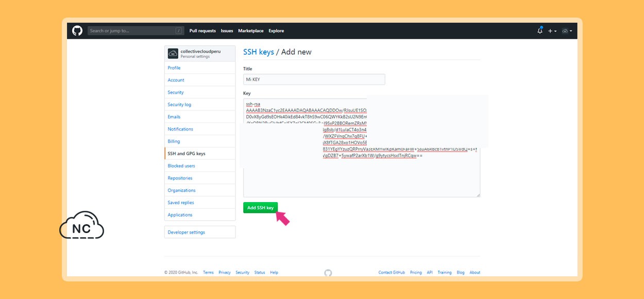Open the Contact GitHub footer link
This screenshot has width=644, height=299.
[x=392, y=273]
